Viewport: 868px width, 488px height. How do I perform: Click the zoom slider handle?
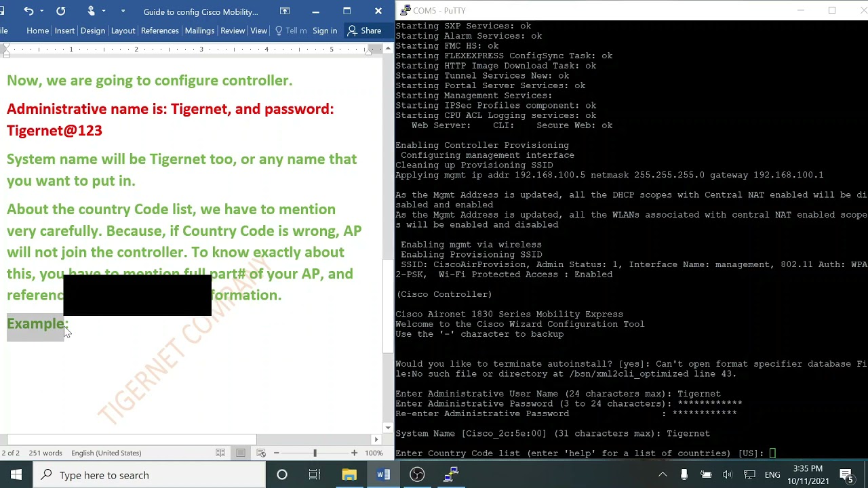[315, 453]
